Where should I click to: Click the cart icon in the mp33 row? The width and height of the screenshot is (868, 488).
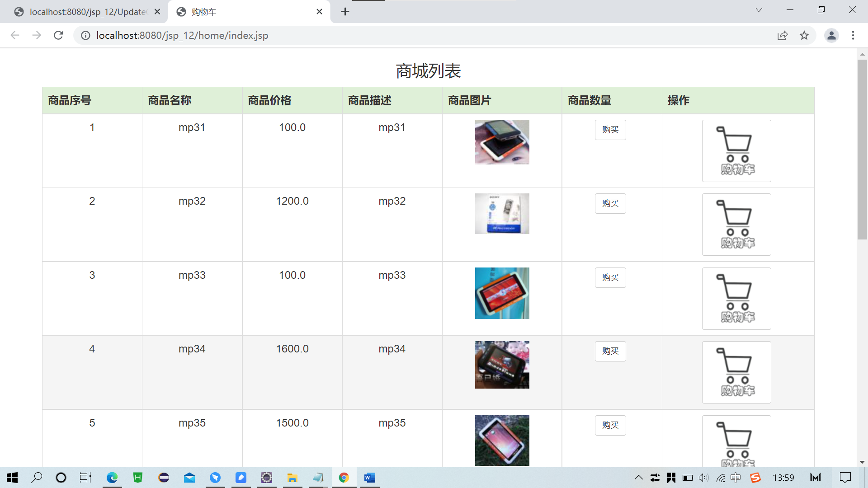tap(736, 298)
